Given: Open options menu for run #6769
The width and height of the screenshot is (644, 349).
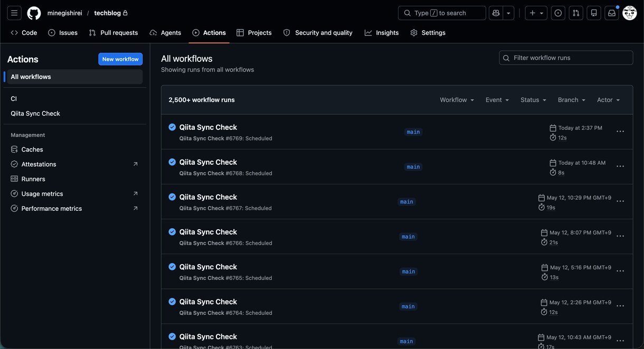Looking at the screenshot, I should tap(620, 131).
